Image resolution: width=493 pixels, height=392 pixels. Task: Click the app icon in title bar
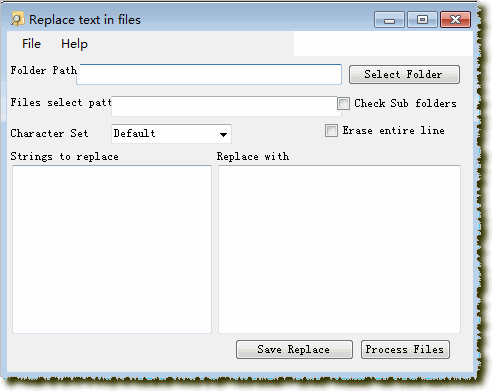17,19
